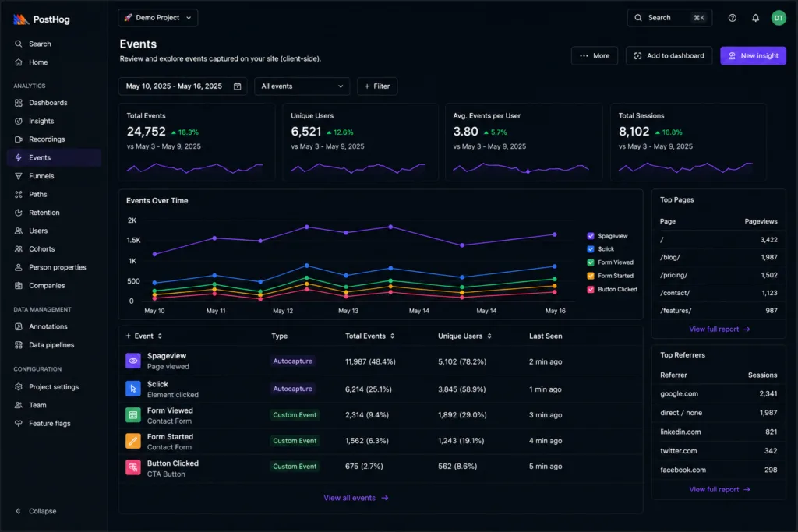Image resolution: width=798 pixels, height=532 pixels.
Task: Open the All events dropdown
Action: tap(302, 86)
